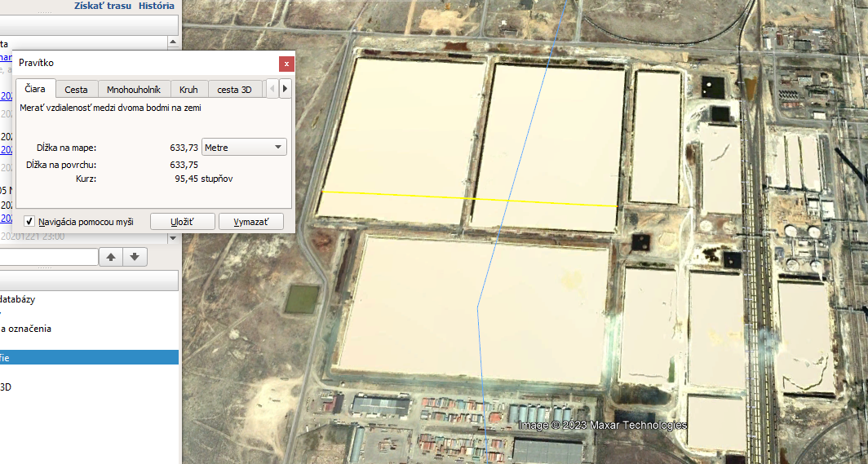Viewport: 868px width, 464px height.
Task: Open the História link
Action: [x=156, y=6]
